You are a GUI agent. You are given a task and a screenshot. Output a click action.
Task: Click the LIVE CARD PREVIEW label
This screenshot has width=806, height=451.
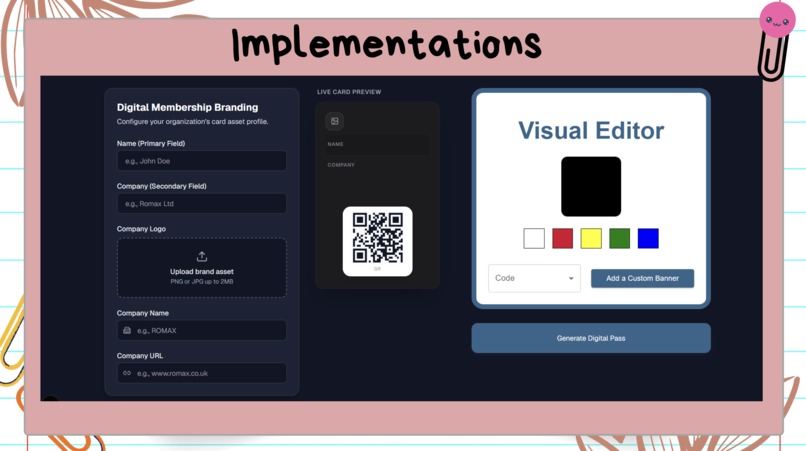[x=349, y=92]
